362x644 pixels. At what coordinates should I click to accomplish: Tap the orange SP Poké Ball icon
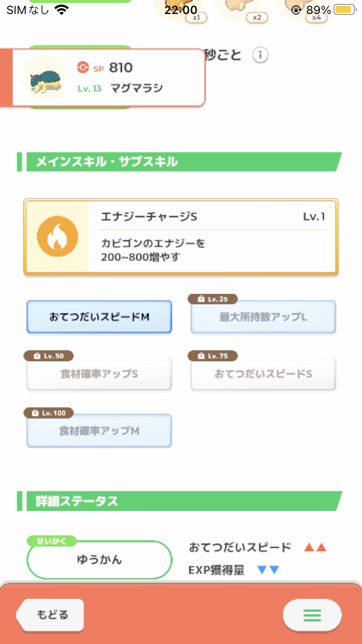83,68
